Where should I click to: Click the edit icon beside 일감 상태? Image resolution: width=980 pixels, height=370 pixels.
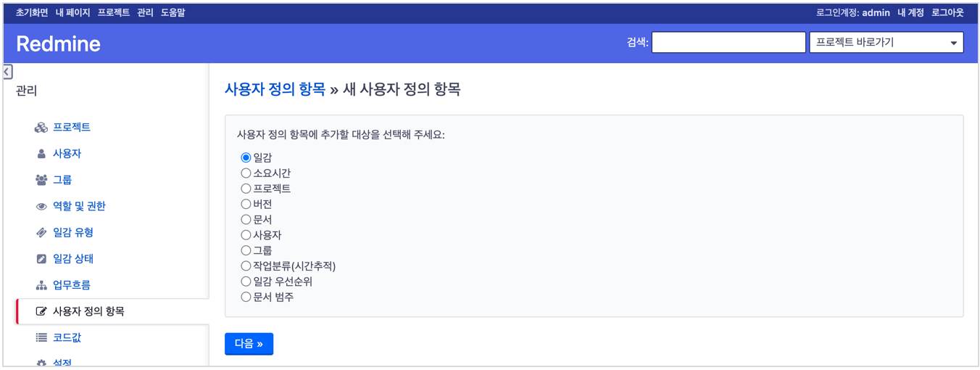pyautogui.click(x=41, y=259)
